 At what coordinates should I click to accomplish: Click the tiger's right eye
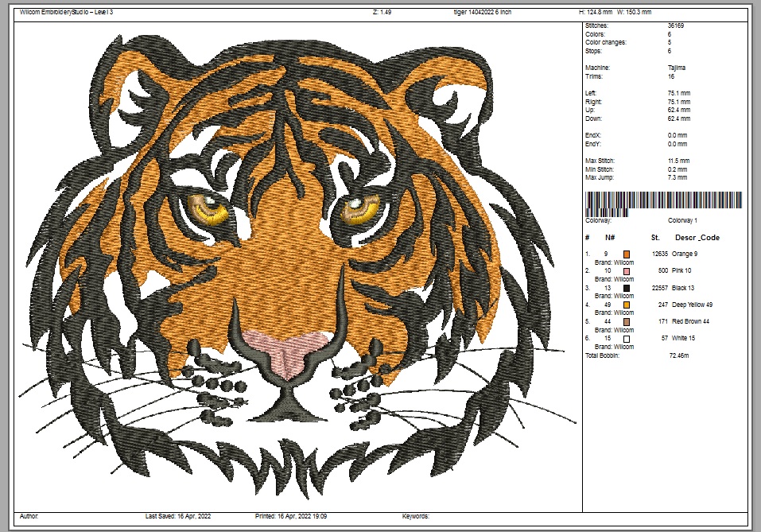pos(358,209)
